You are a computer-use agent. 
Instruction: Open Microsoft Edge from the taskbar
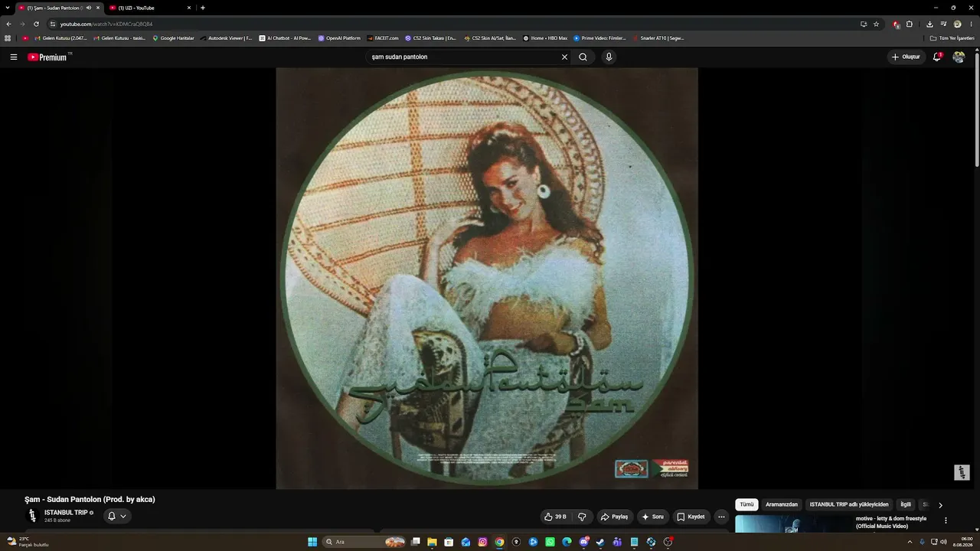click(x=567, y=542)
